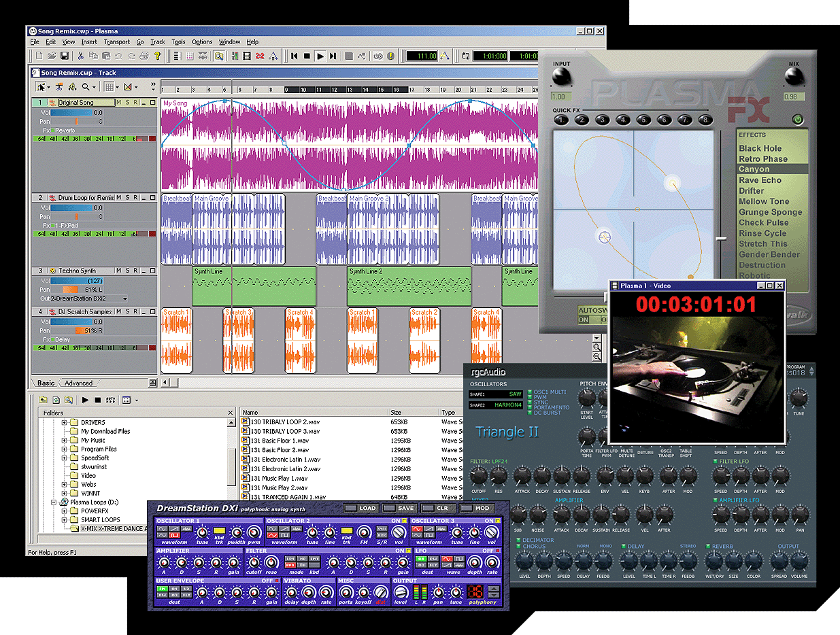840x635 pixels.
Task: Open the video filmstrip icon in toolbar
Action: coord(246,56)
